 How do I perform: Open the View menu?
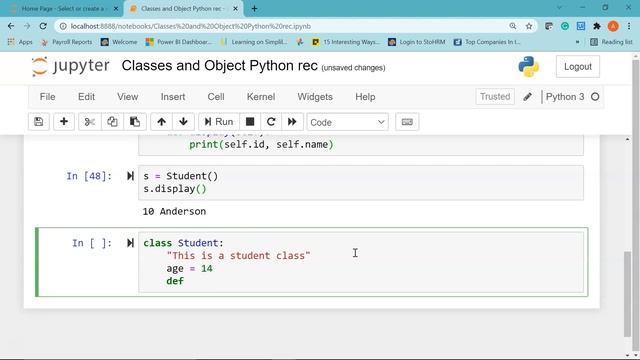click(x=127, y=97)
